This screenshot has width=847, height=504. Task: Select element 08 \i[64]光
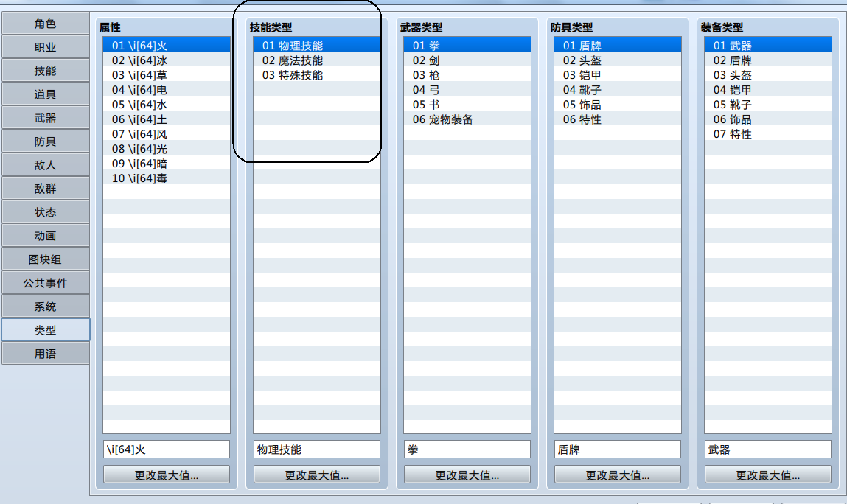167,149
